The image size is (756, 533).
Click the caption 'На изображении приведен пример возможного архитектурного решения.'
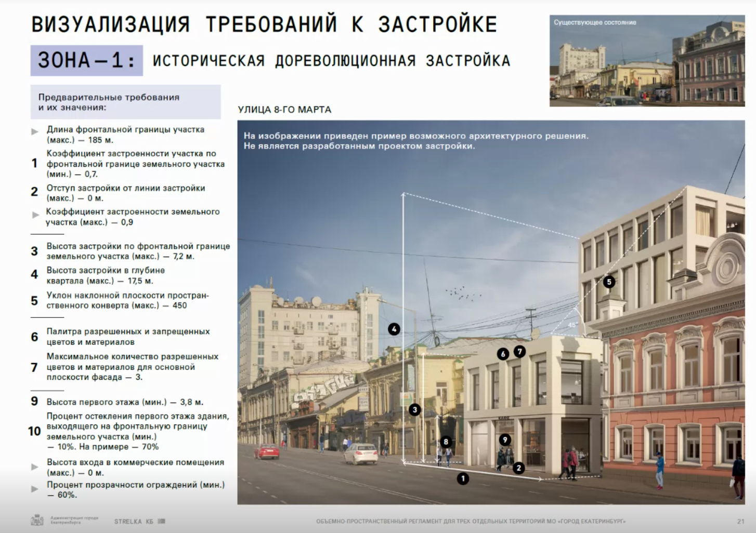tap(416, 136)
